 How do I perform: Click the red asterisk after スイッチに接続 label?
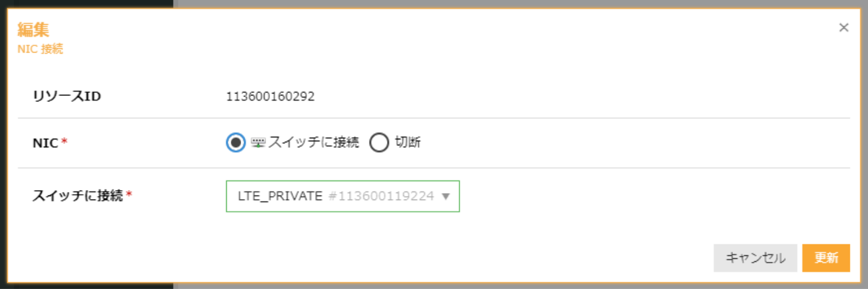(128, 195)
